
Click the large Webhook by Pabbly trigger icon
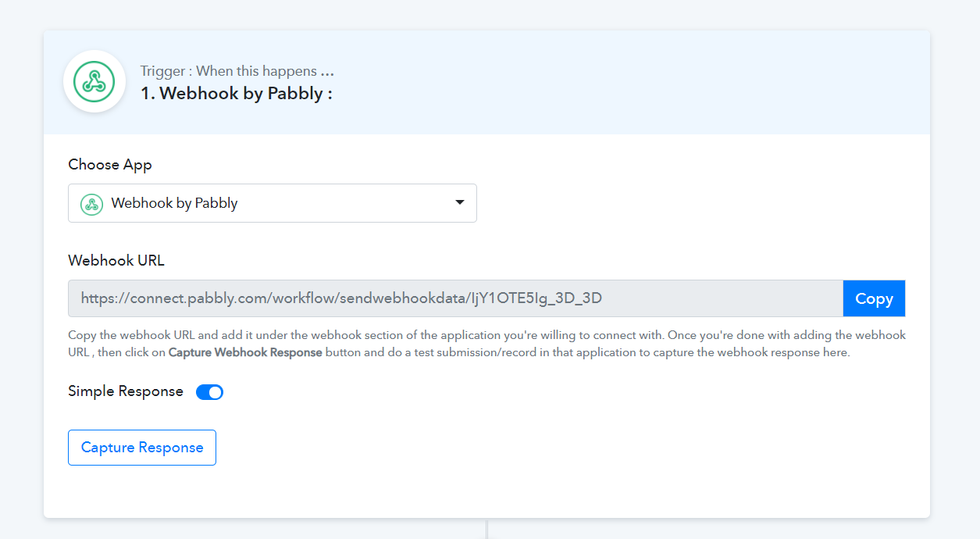94,81
